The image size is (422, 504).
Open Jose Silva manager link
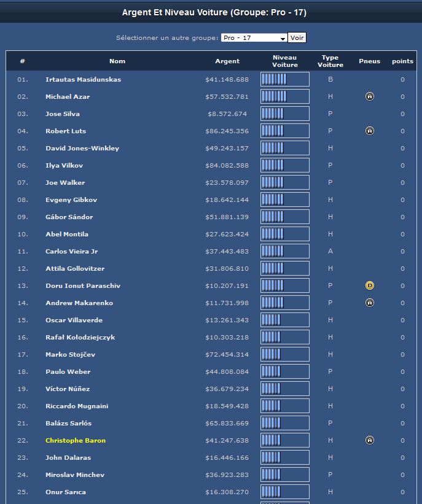point(63,114)
